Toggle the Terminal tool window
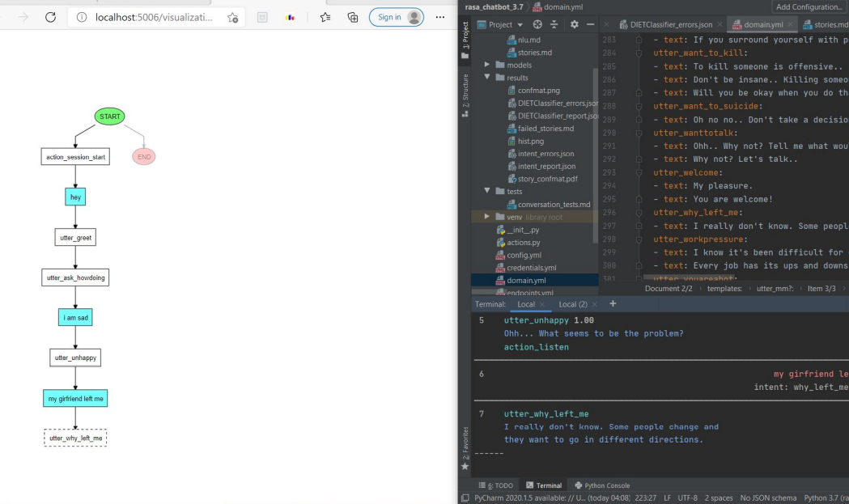 tap(545, 485)
